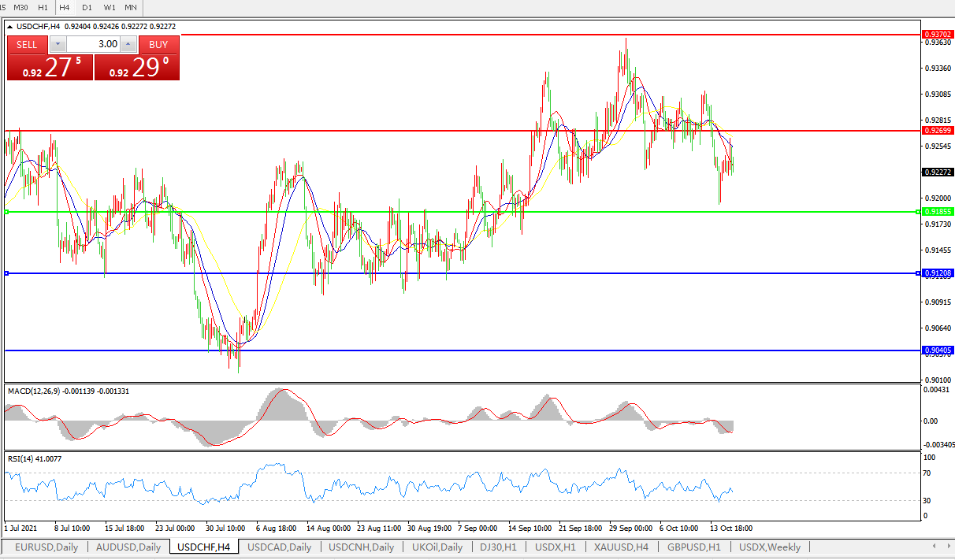Choose the MN monthly timeframe
This screenshot has width=955, height=560.
pyautogui.click(x=131, y=7)
